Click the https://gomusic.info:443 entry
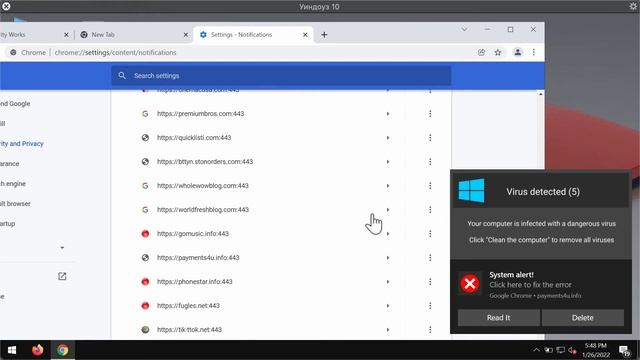This screenshot has width=640, height=360. point(193,234)
